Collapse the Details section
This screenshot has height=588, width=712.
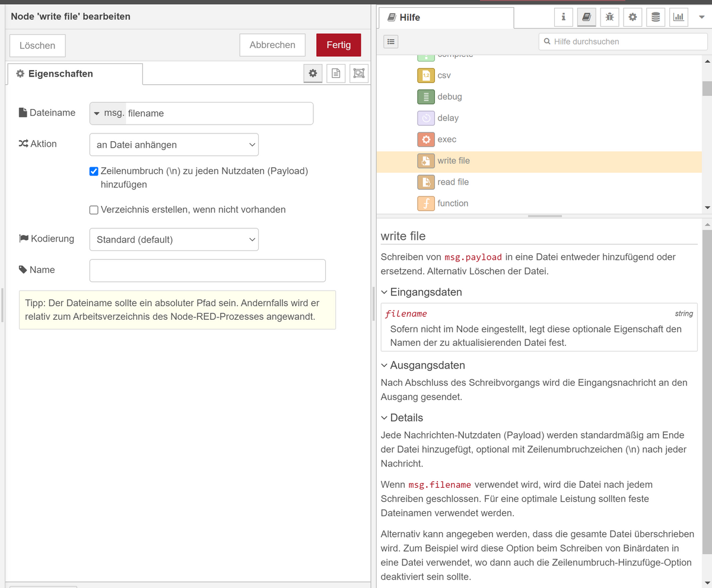pyautogui.click(x=384, y=418)
